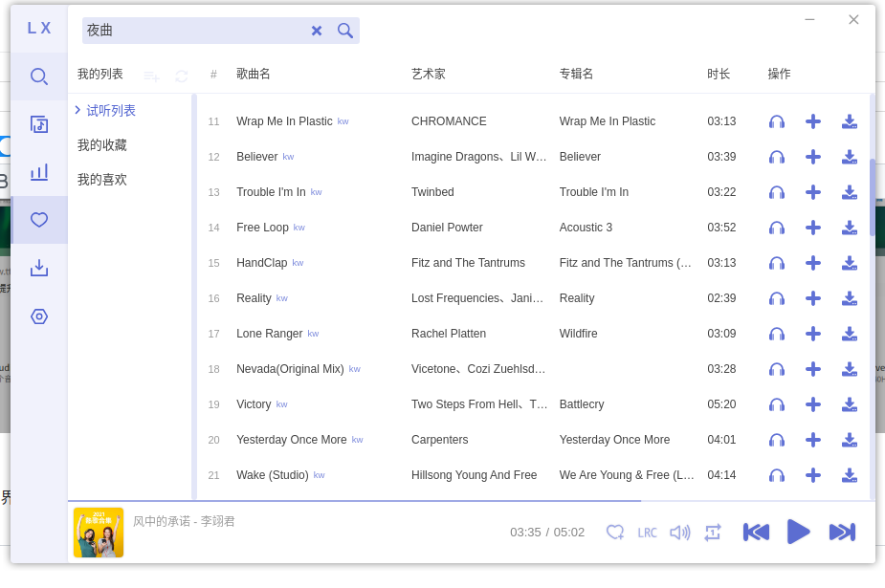Play Wrap Me In Plastic with headphone icon
885x588 pixels.
click(777, 121)
